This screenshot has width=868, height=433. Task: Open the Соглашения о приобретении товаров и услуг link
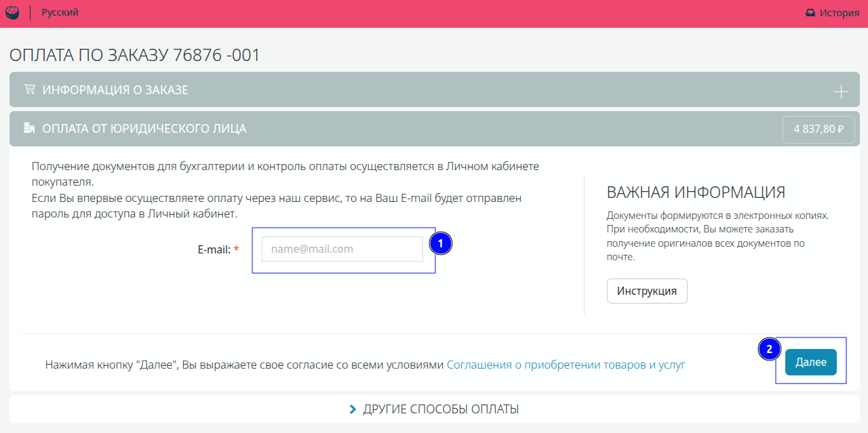coord(566,365)
